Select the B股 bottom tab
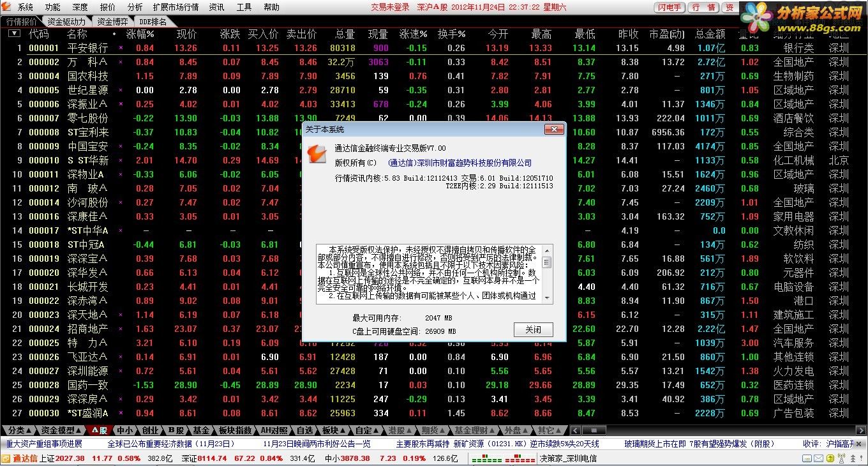This screenshot has width=868, height=466. pyautogui.click(x=176, y=430)
